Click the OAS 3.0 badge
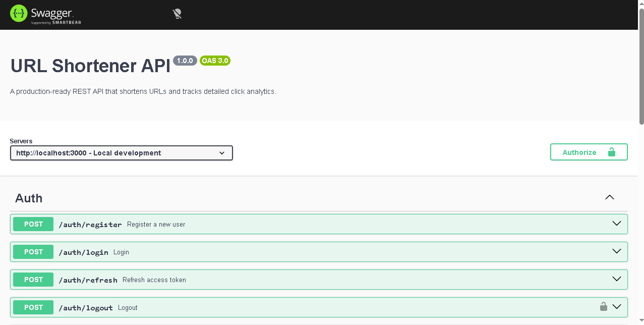 [x=215, y=61]
